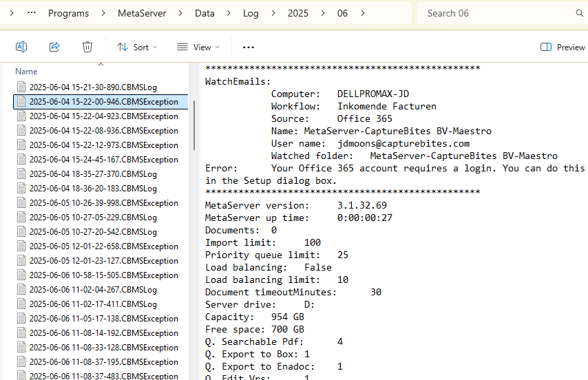Viewport: 588px width, 380px height.
Task: Select file 2025-06-06 11-08-33-128.CBMSException
Action: [x=103, y=348]
